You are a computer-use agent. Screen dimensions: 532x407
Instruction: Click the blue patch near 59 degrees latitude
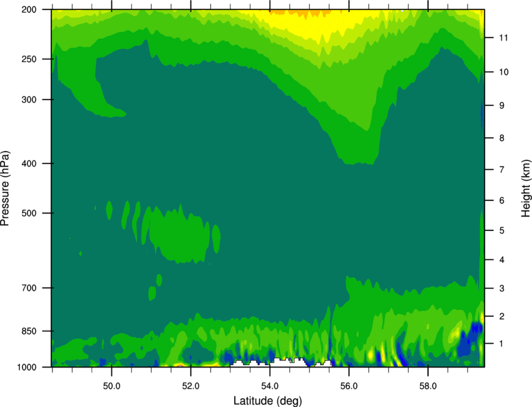[470, 339]
